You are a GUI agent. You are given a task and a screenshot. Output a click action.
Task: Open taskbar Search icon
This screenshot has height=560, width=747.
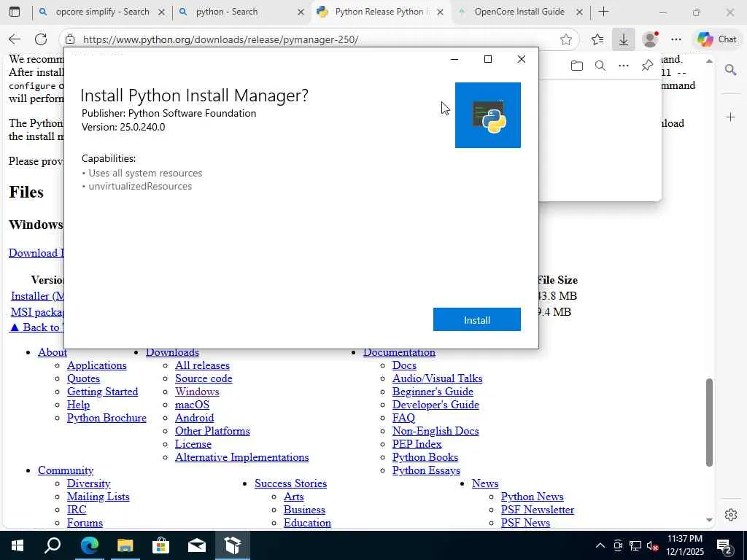(53, 545)
